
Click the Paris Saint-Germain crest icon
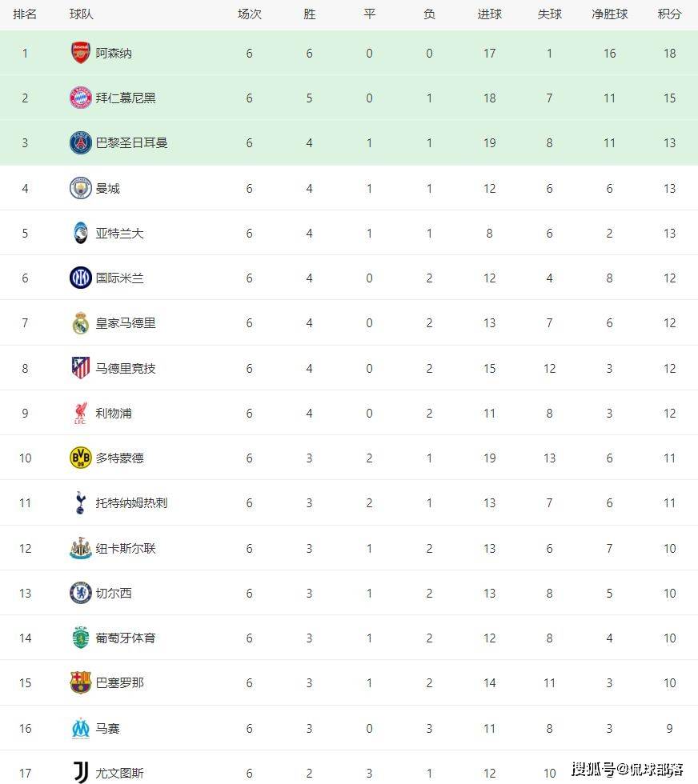pyautogui.click(x=81, y=143)
